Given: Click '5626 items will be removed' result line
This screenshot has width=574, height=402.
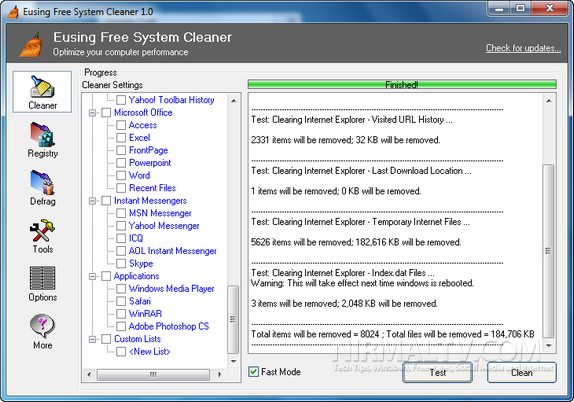Looking at the screenshot, I should (x=356, y=242).
